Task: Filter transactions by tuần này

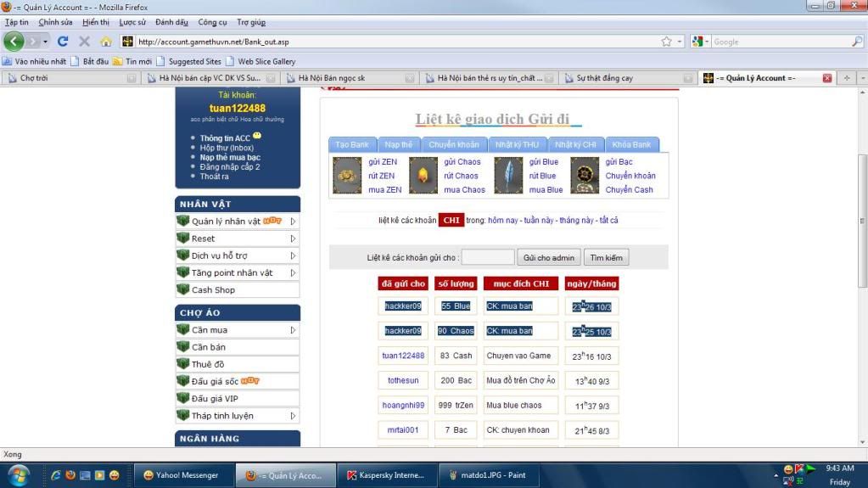Action: coord(539,220)
